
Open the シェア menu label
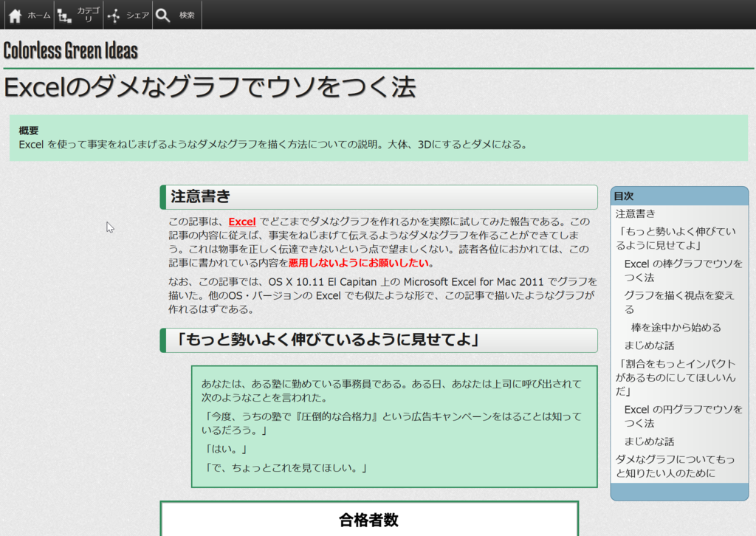point(137,16)
